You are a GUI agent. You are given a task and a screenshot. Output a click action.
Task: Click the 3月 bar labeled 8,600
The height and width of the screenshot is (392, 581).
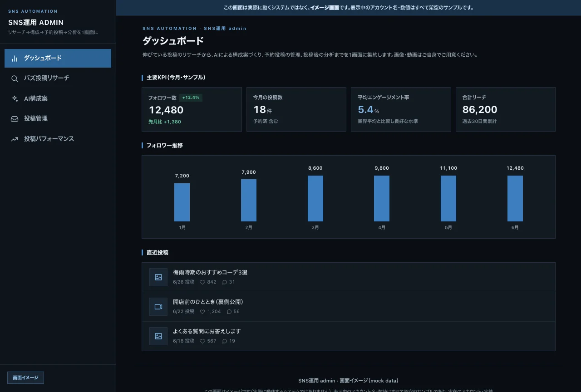(x=315, y=198)
